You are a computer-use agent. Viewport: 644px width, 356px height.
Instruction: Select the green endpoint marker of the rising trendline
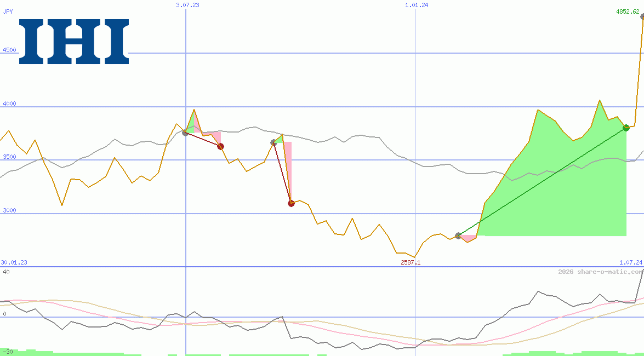tap(625, 128)
